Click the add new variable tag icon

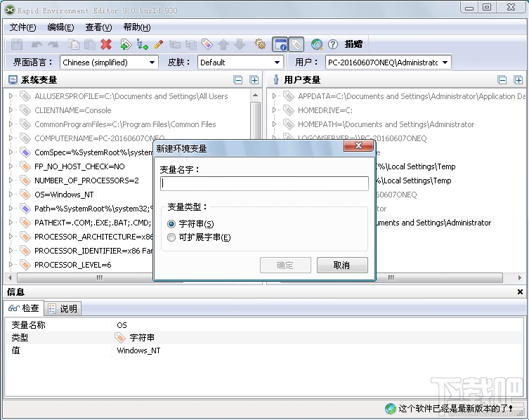click(x=126, y=44)
